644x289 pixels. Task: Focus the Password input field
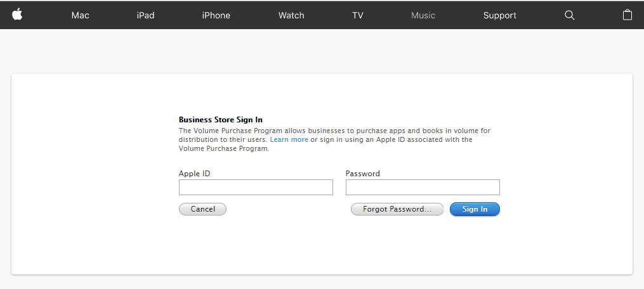[423, 187]
